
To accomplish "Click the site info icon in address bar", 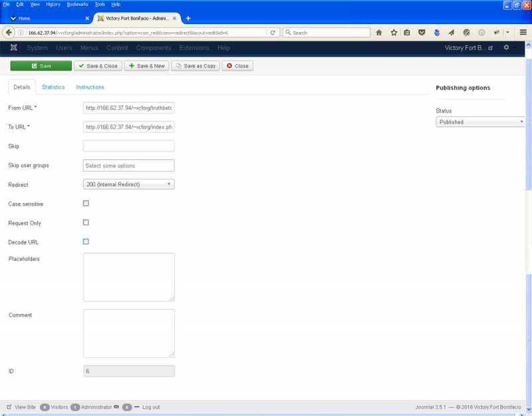I will tap(21, 33).
